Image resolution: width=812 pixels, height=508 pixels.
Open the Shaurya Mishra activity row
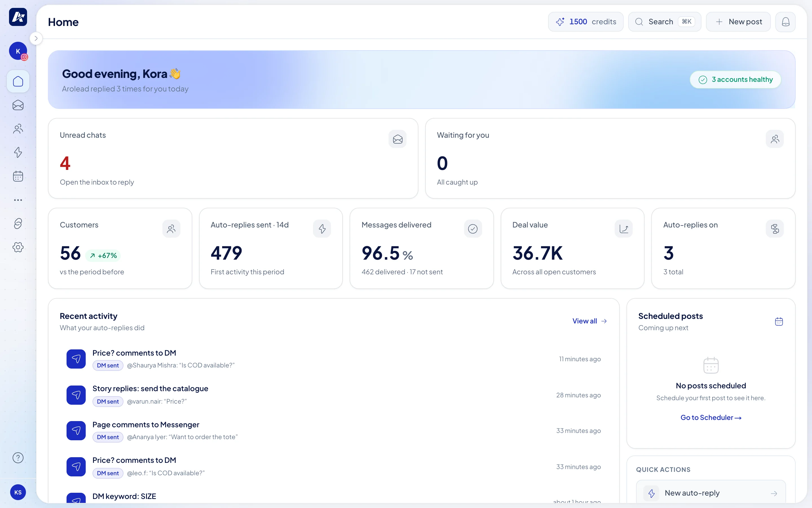334,359
